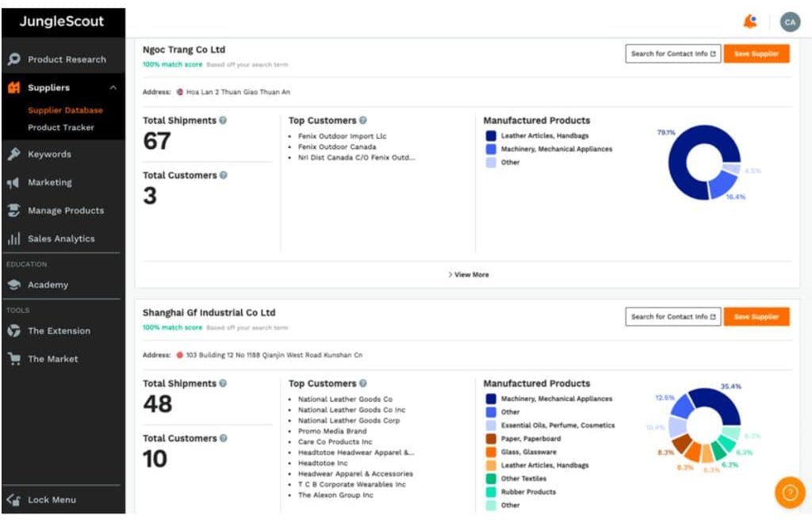812x527 pixels.
Task: Click customer Fenix Outdoor Canada
Action: [337, 147]
